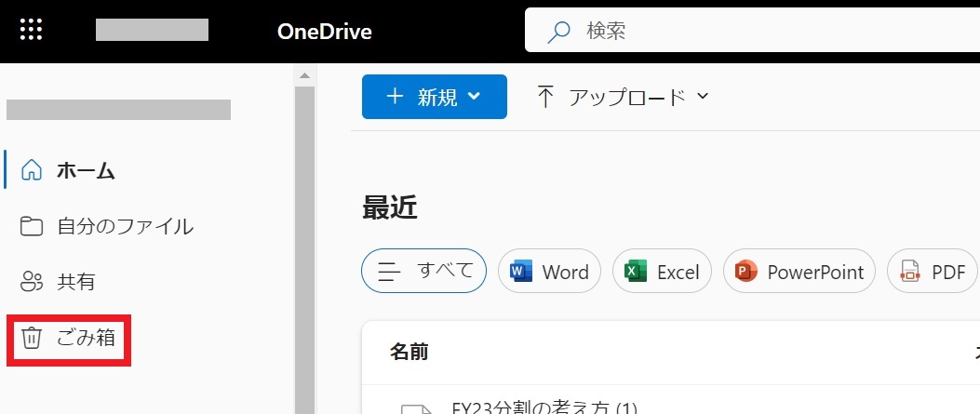
Task: Filter recent files by PDF
Action: coord(932,271)
